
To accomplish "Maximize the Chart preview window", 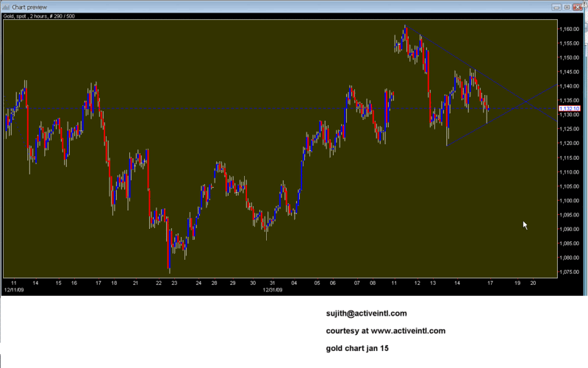I will (567, 7).
